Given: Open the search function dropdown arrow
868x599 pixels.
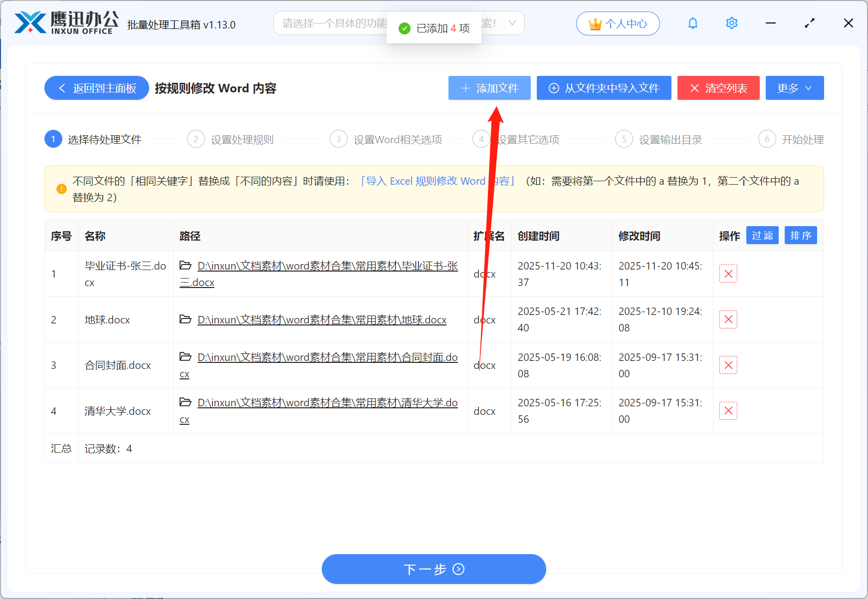Looking at the screenshot, I should (512, 23).
